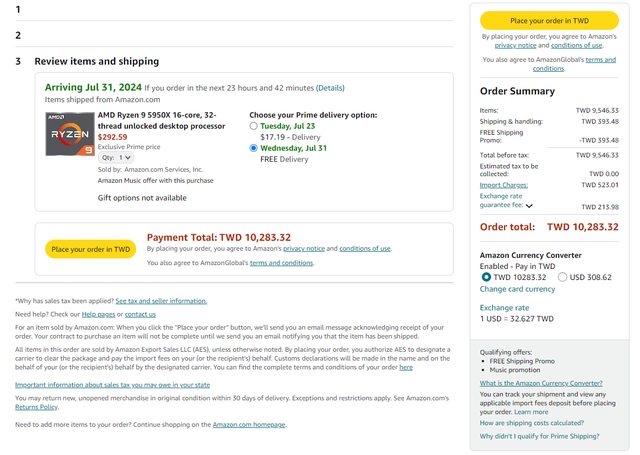Open What is the Amazon Currency Converter

pyautogui.click(x=540, y=383)
